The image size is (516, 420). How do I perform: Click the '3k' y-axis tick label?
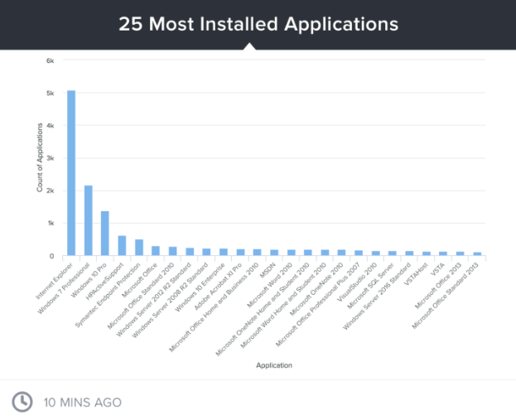point(50,158)
